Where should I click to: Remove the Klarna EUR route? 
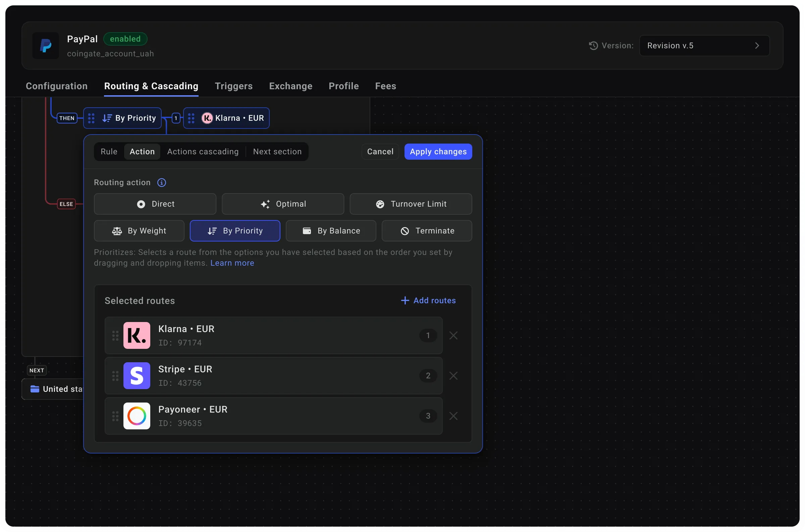453,335
